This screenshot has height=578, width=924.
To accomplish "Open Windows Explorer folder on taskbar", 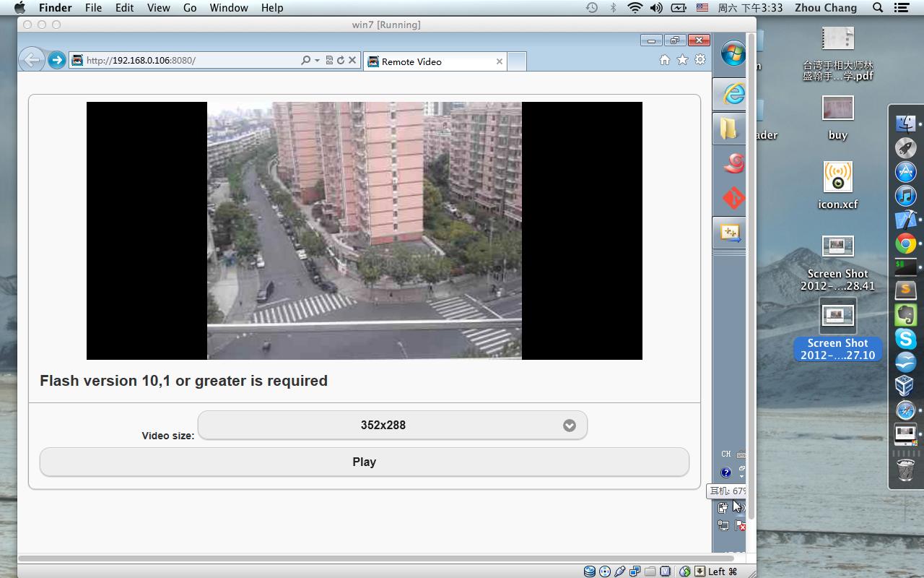I will click(728, 129).
